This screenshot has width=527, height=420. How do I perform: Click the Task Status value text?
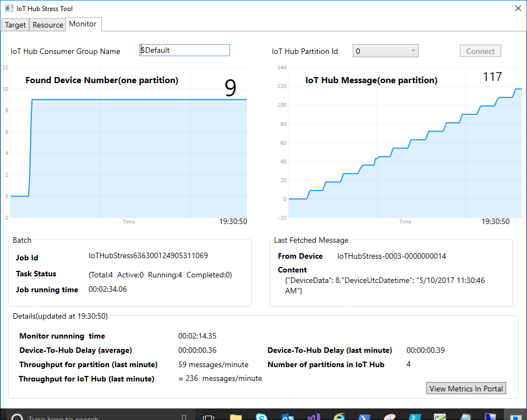[160, 275]
